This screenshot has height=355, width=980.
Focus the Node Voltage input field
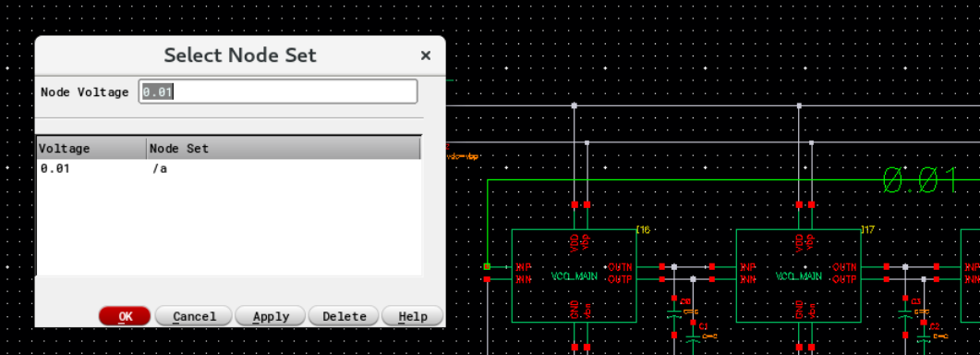click(x=278, y=92)
